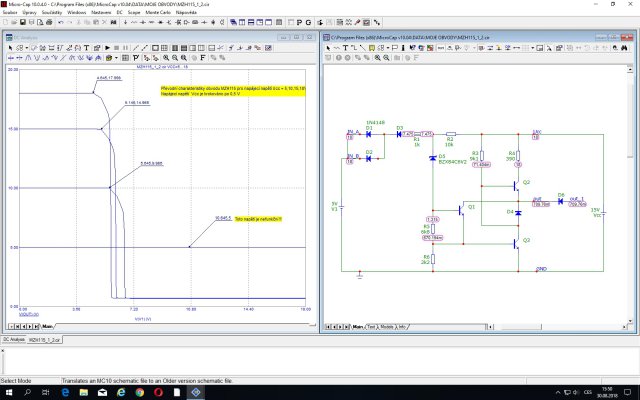Switch to the MZH115_1_2.cir document tab

(44, 340)
